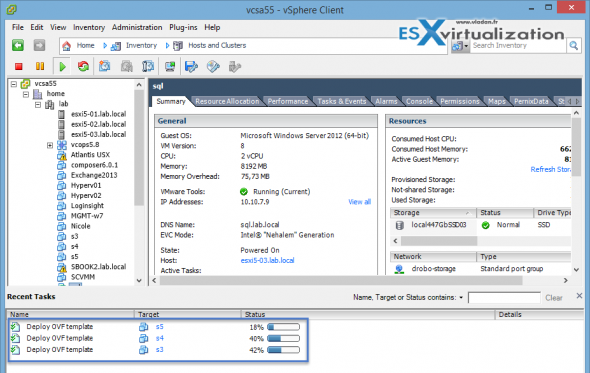Click the tab strip right scroll arrow
590x373 pixels.
pyautogui.click(x=578, y=101)
